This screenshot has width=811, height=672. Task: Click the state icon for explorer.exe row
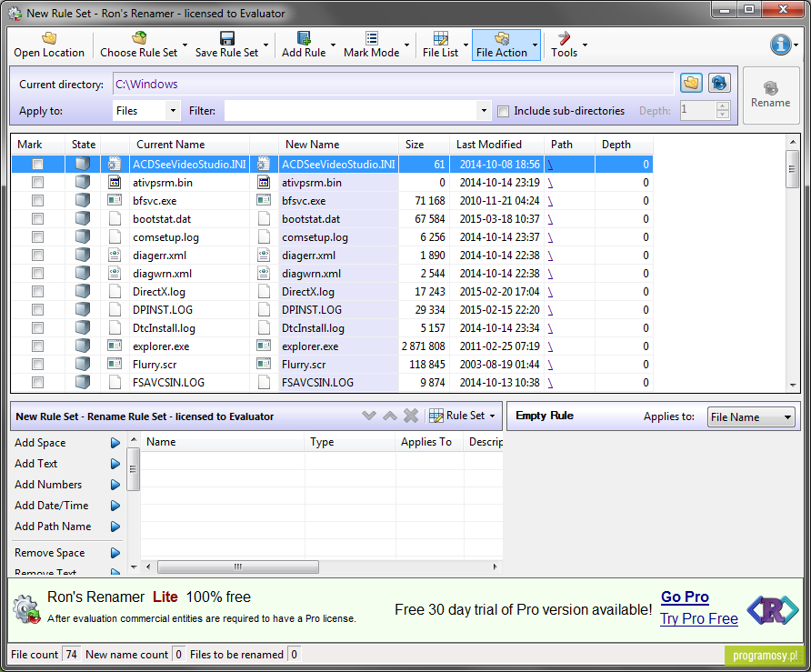click(x=83, y=346)
